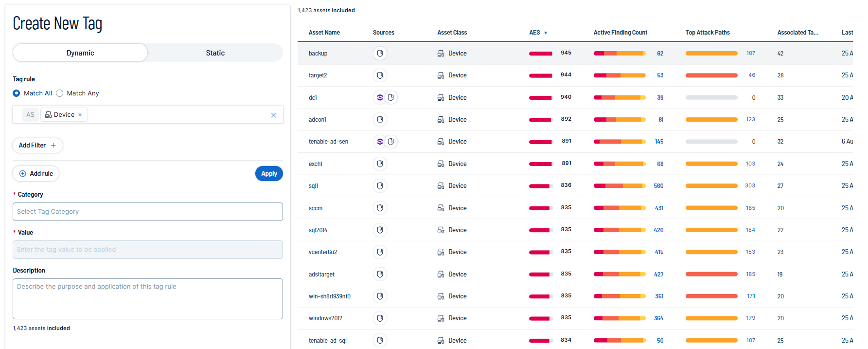This screenshot has width=868, height=349.
Task: Click the shield source icon for backup
Action: point(380,53)
